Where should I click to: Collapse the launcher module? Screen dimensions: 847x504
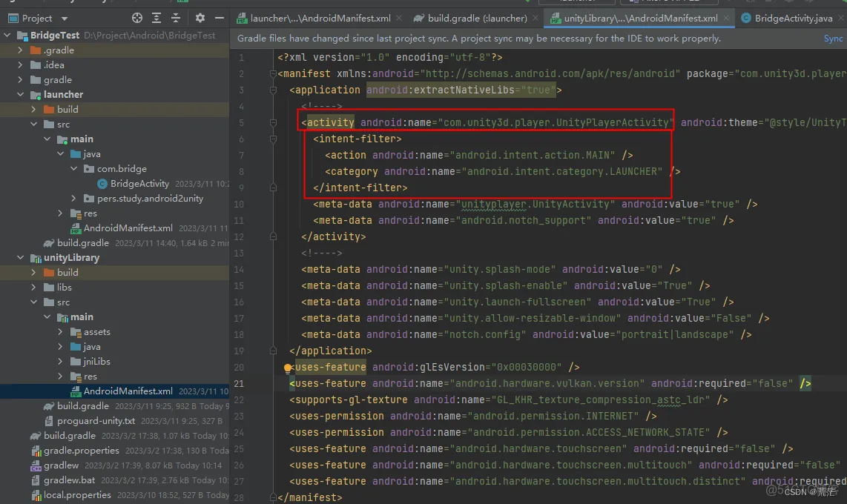[21, 94]
